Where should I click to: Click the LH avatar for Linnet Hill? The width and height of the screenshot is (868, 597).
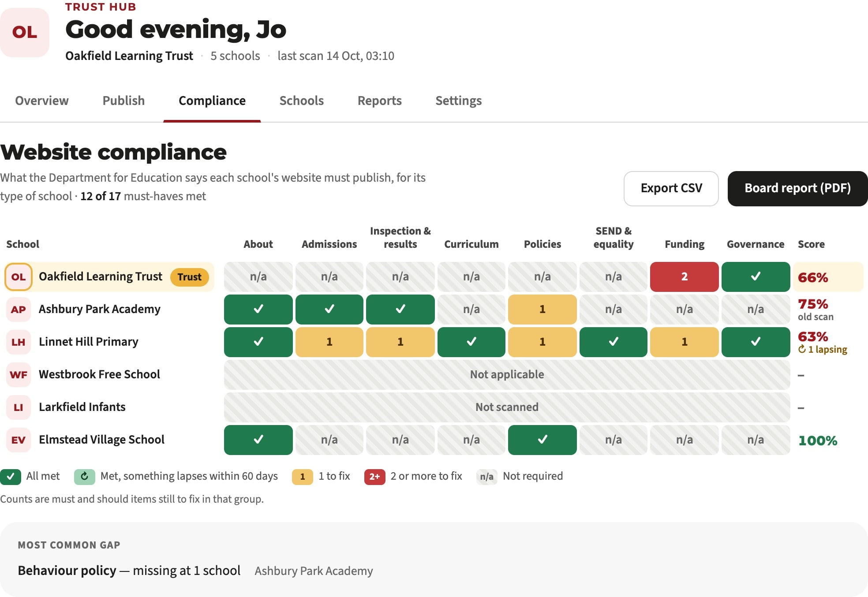[x=19, y=342]
